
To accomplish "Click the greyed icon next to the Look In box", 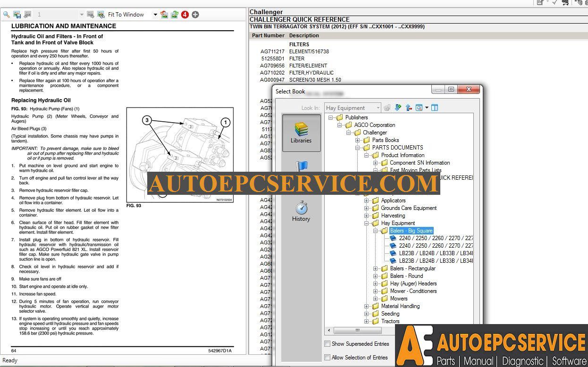I will point(387,108).
